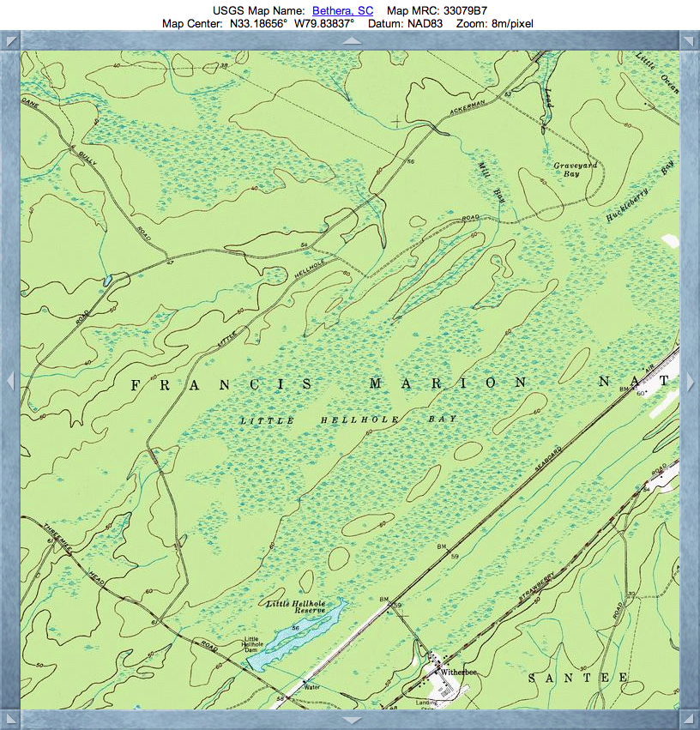
Task: Pan the map northwest using the corner arrow
Action: tap(11, 41)
